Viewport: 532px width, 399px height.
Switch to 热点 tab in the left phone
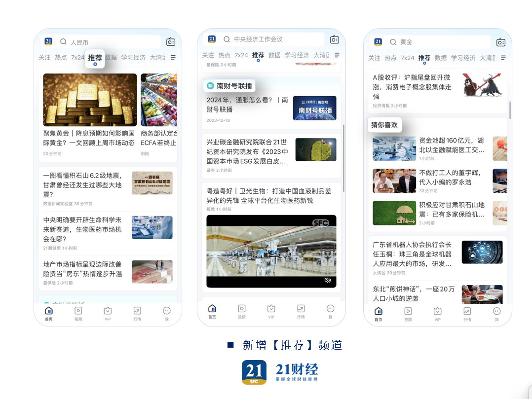pyautogui.click(x=61, y=58)
